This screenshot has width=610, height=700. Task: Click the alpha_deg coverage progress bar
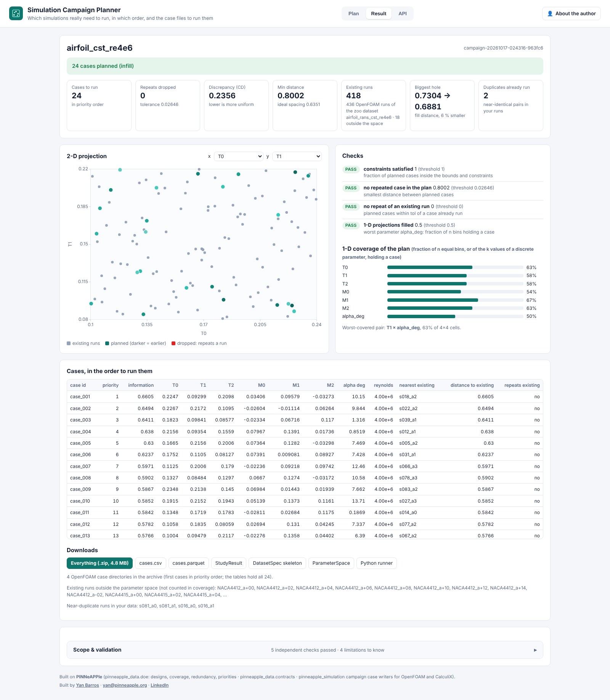(455, 317)
